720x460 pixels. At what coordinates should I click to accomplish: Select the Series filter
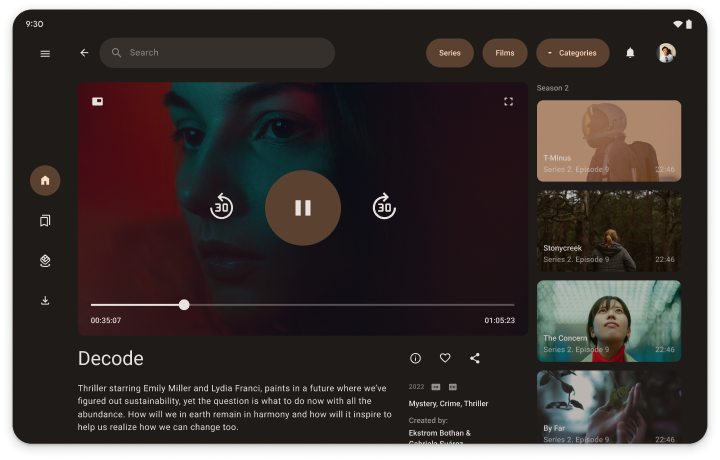[x=450, y=53]
